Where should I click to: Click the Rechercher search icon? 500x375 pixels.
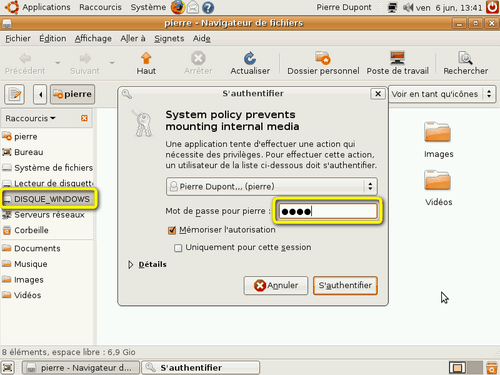coord(465,58)
